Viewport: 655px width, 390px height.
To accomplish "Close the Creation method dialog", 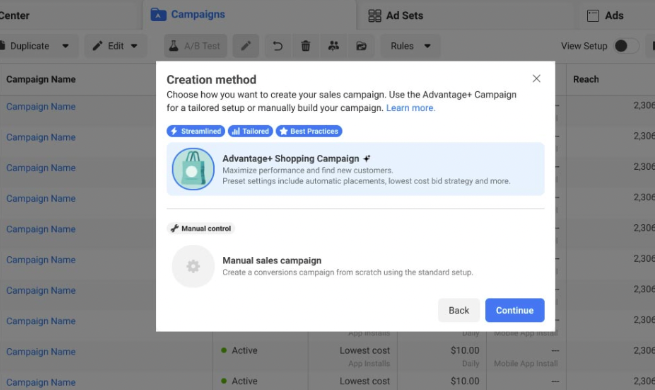I will tap(536, 79).
